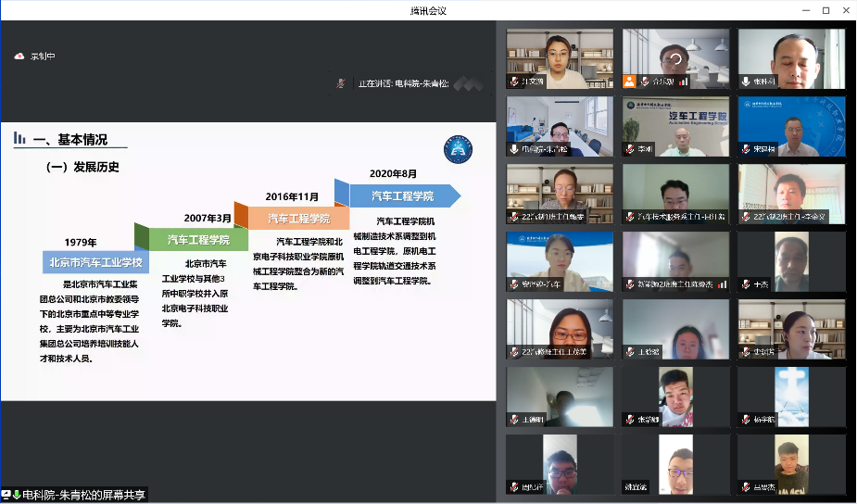Click the 电科院-朱青松的屏幕共享 label

83,495
